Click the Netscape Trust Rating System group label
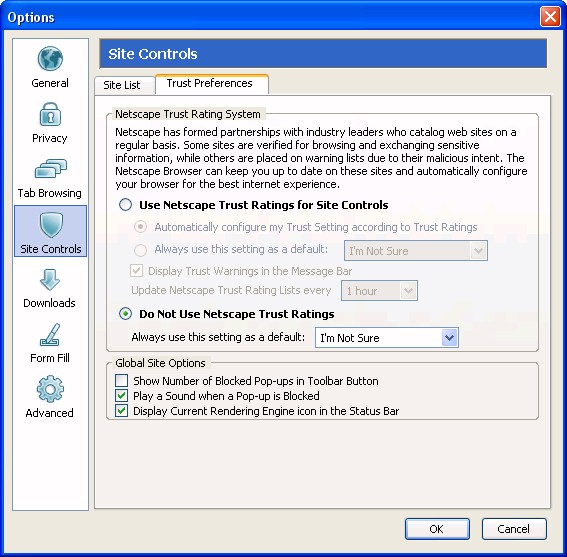 [x=188, y=114]
